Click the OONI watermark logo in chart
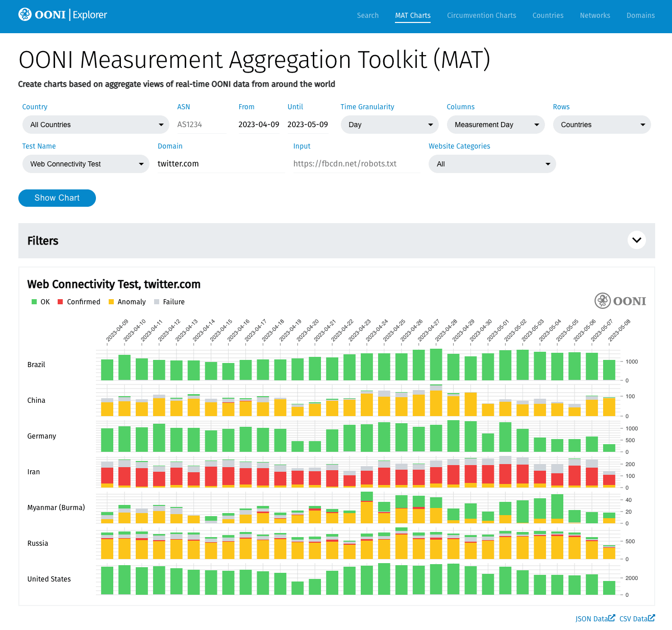The height and width of the screenshot is (630, 672). 620,301
